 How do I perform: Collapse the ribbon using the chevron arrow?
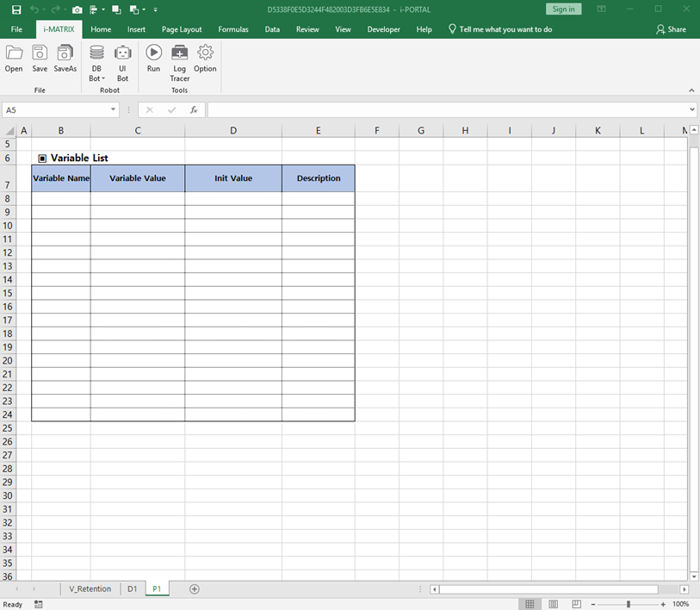[691, 90]
